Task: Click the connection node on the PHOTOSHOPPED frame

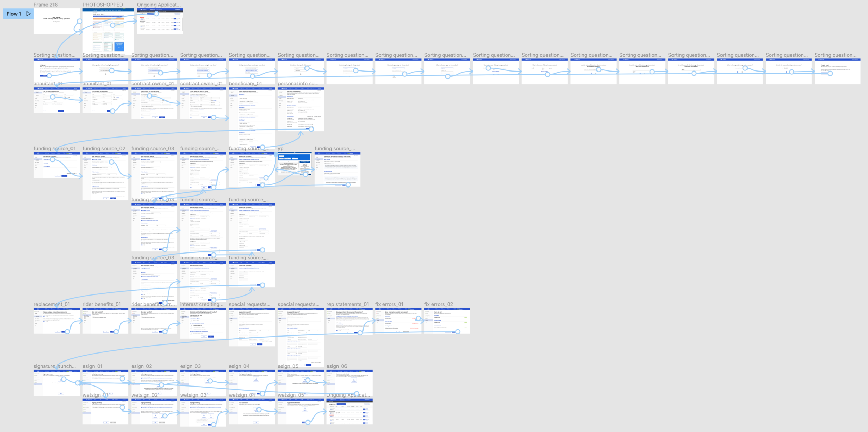Action: [x=112, y=25]
